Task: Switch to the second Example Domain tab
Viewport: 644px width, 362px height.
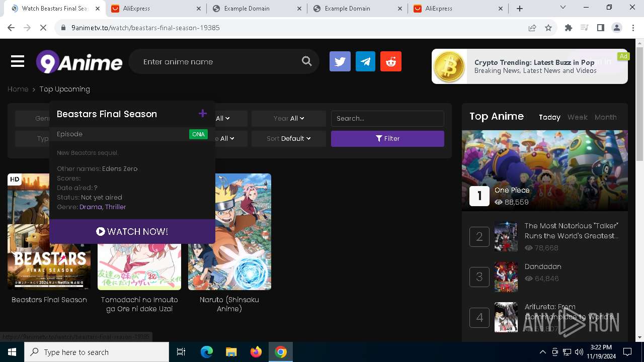Action: coord(356,9)
